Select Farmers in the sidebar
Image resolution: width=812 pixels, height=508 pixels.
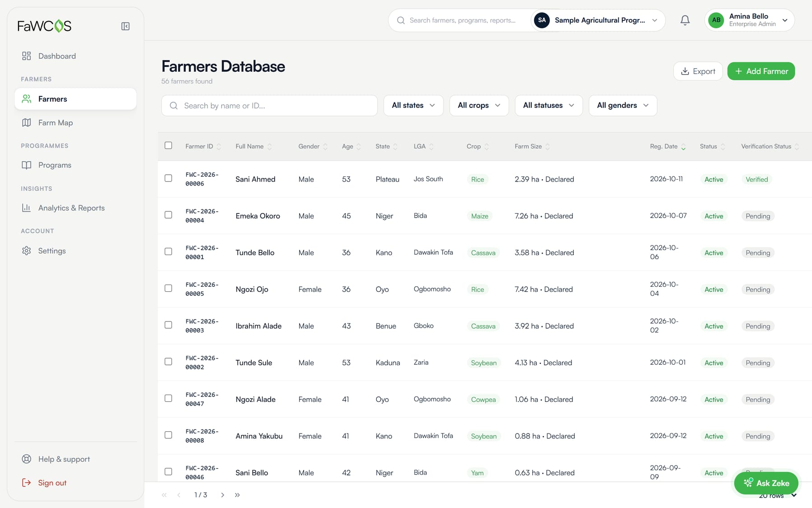click(x=75, y=99)
